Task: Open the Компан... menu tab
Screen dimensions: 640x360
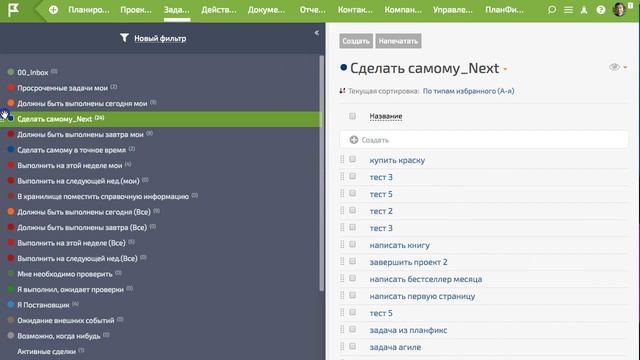Action: [403, 10]
